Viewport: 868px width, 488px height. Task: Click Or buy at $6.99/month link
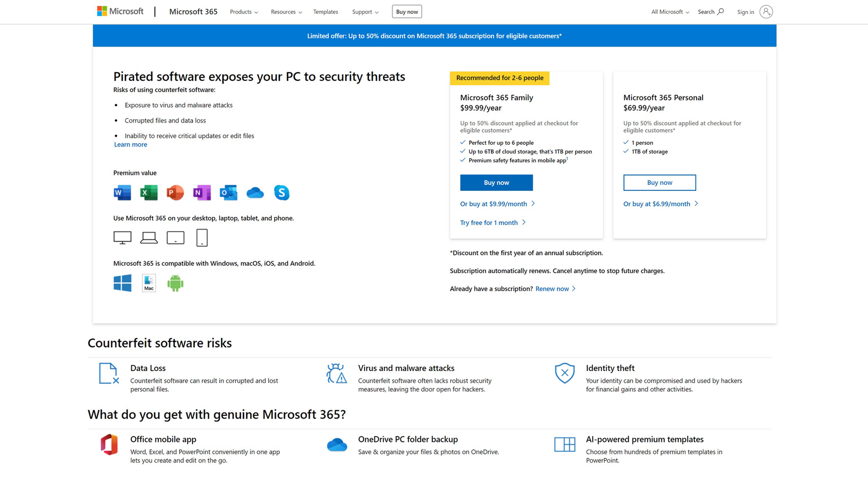(x=661, y=204)
